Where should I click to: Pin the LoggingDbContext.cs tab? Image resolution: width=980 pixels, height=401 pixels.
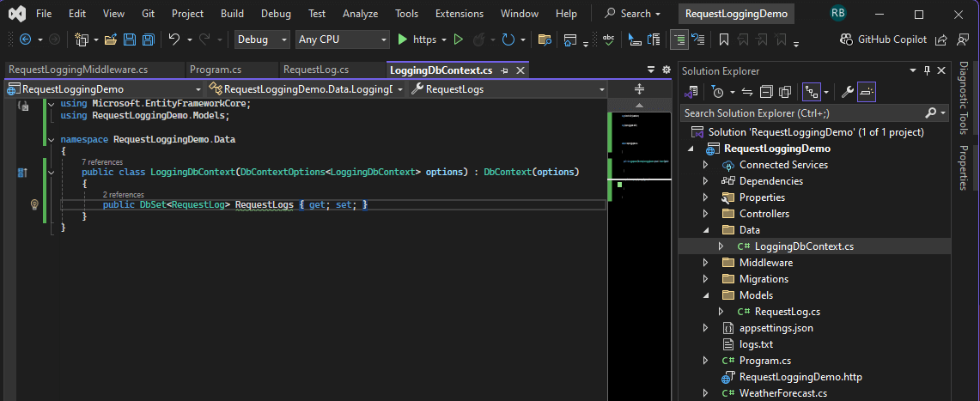505,70
